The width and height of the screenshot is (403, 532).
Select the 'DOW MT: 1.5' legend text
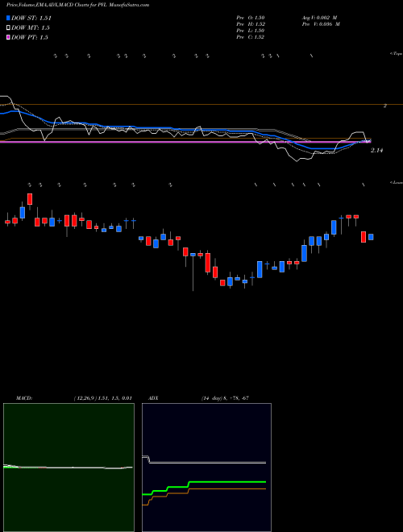pyautogui.click(x=31, y=28)
